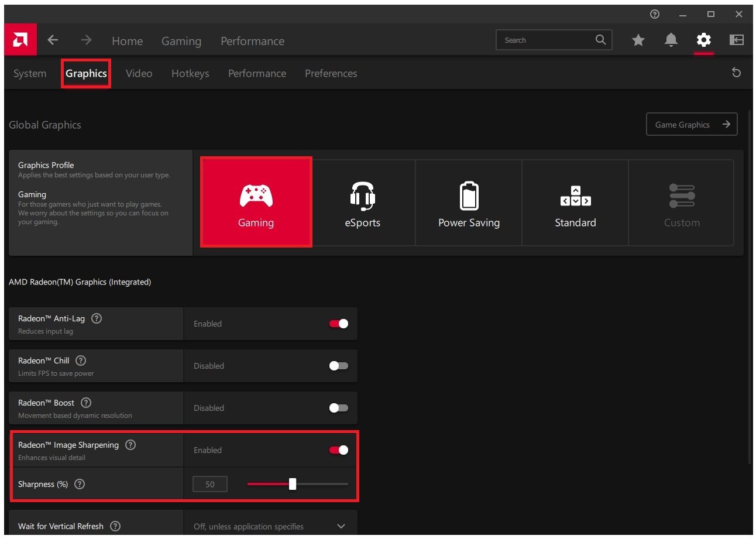Select the Standard profile

click(x=575, y=203)
